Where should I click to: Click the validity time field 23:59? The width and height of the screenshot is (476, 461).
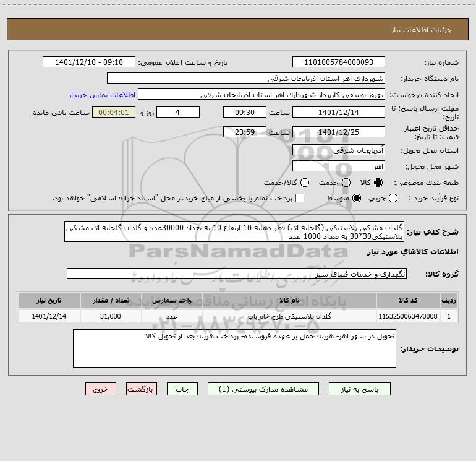tap(245, 132)
